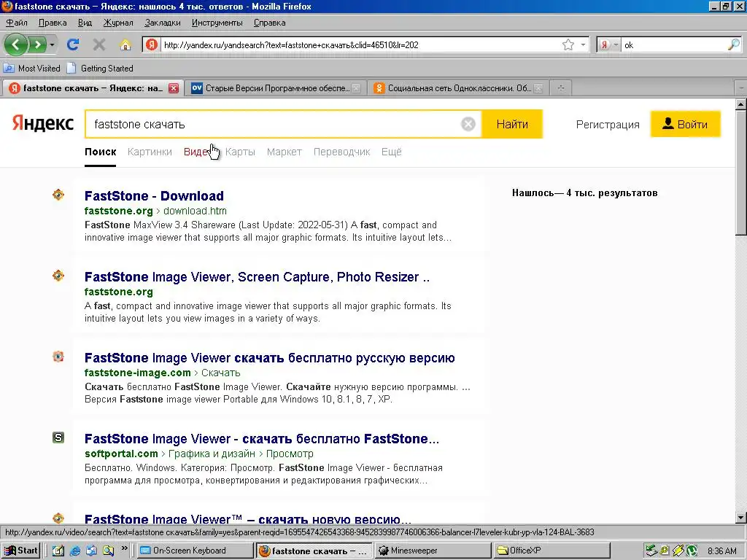This screenshot has height=560, width=747.
Task: Open the Файл menu
Action: [x=17, y=23]
